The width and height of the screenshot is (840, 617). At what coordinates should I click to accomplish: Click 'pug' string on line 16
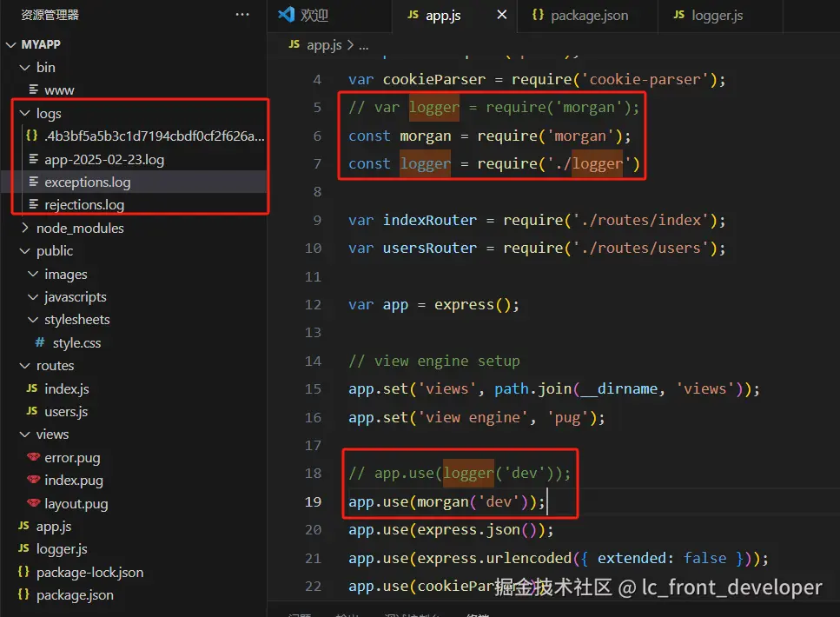567,418
